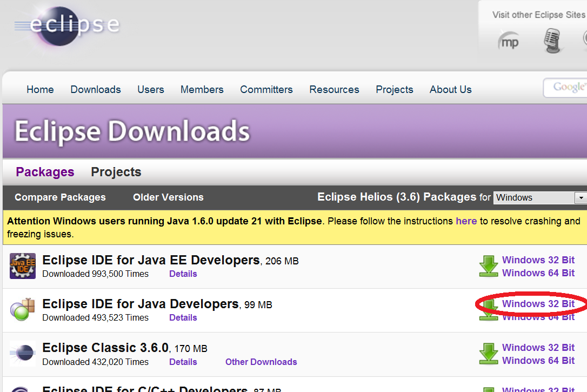Open the Downloads menu item
The width and height of the screenshot is (587, 392).
tap(96, 89)
